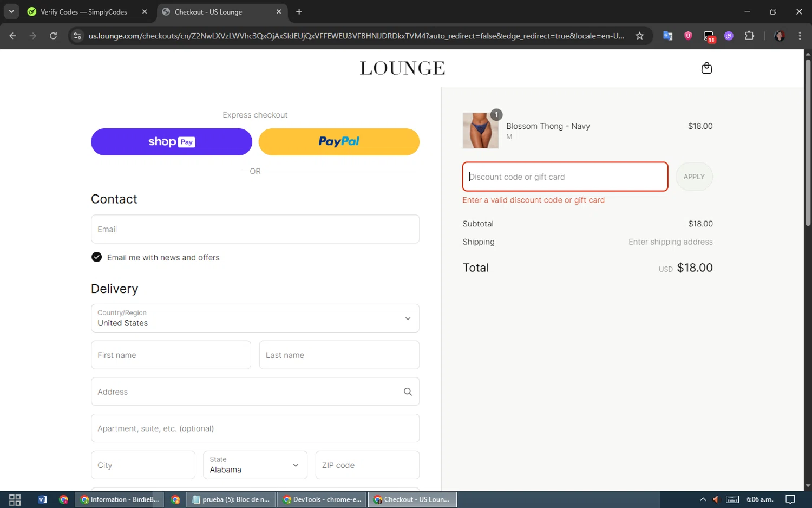Click the URL address bar
Viewport: 812px width, 508px height.
coord(356,36)
